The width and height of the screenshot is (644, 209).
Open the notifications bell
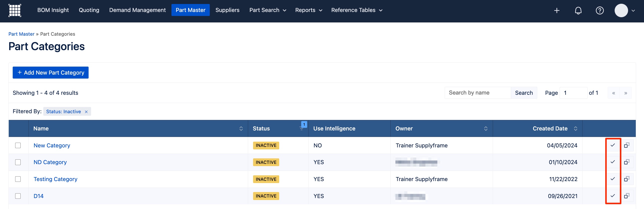578,10
